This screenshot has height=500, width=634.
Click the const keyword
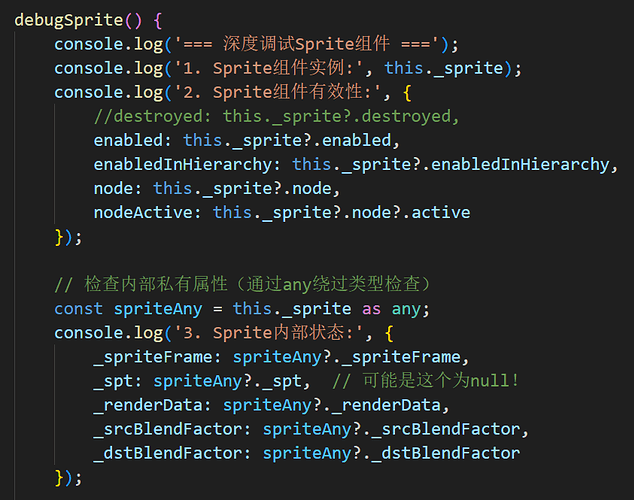tap(78, 309)
